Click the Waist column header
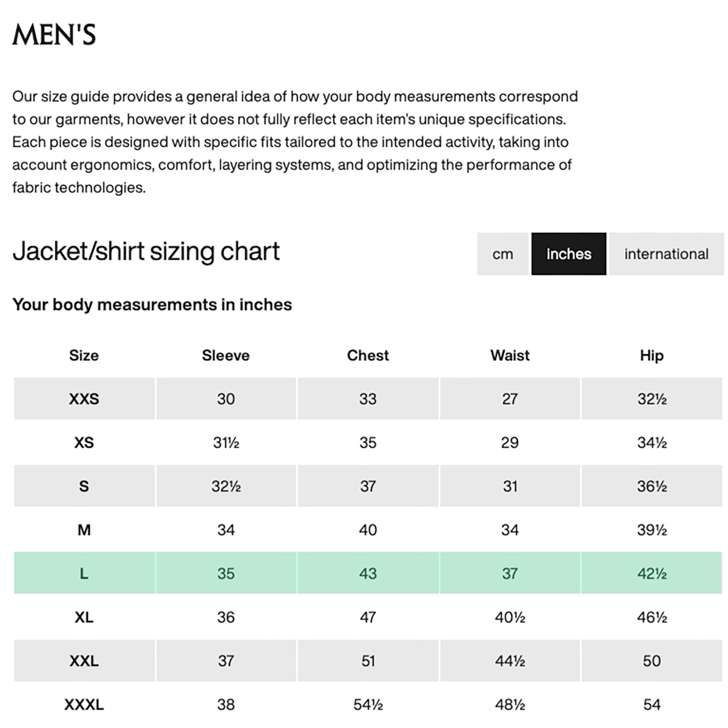The height and width of the screenshot is (728, 728). [x=510, y=356]
